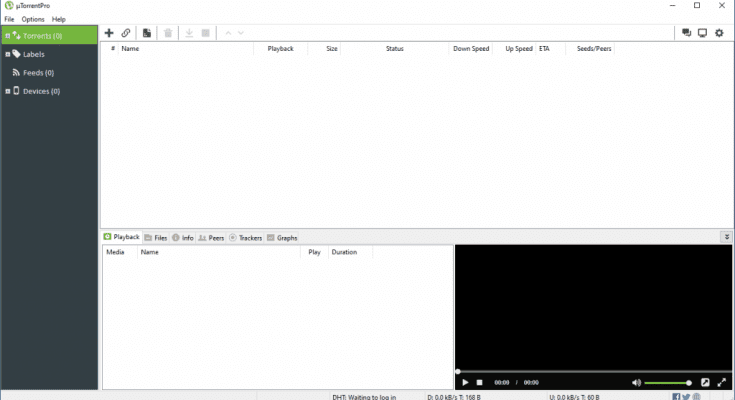Switch to the Trackers tab

tap(246, 238)
